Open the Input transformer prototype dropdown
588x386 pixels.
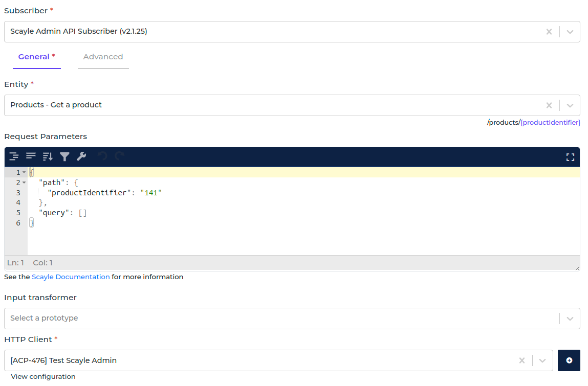[x=570, y=319]
